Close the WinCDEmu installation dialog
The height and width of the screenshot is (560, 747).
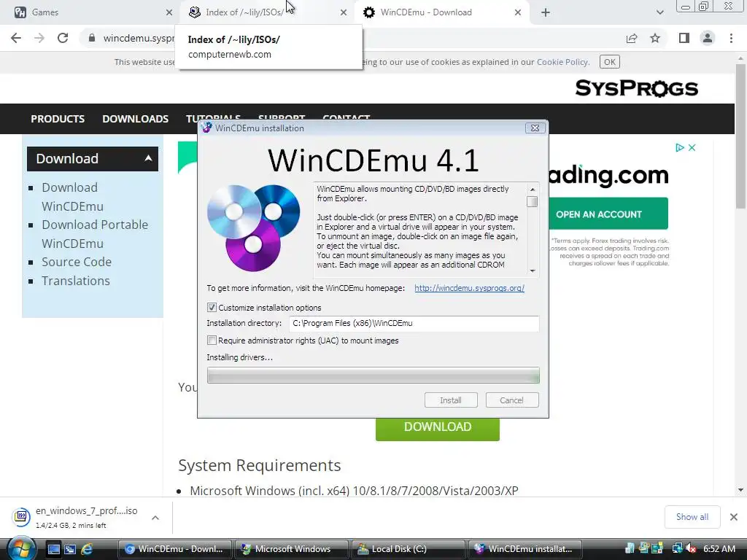click(535, 128)
